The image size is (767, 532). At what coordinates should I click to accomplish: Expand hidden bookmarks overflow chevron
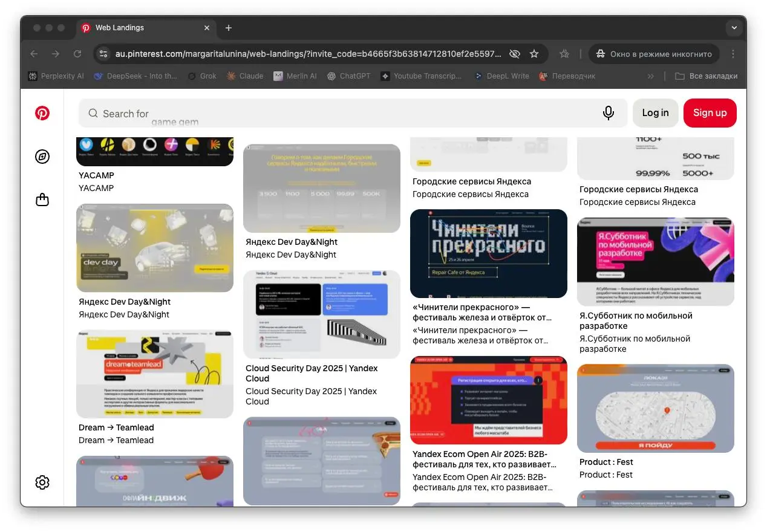(x=650, y=76)
